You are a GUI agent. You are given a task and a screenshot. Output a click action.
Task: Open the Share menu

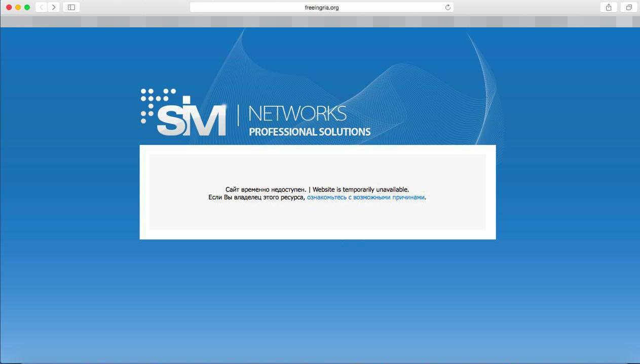(609, 7)
